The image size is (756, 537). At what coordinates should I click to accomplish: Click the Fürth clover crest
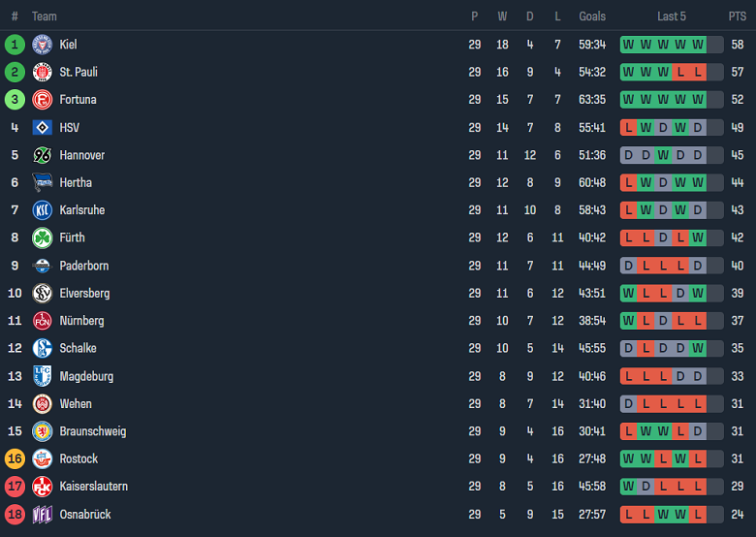point(42,237)
